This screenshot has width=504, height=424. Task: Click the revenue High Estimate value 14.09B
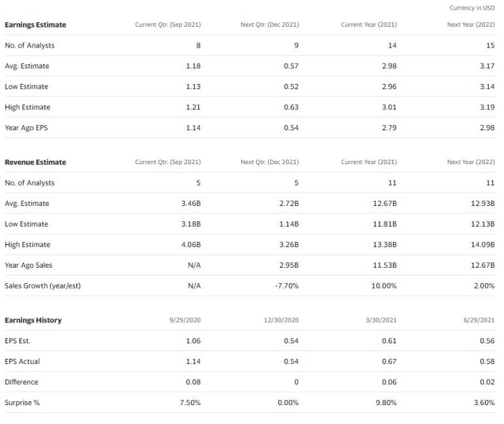482,244
